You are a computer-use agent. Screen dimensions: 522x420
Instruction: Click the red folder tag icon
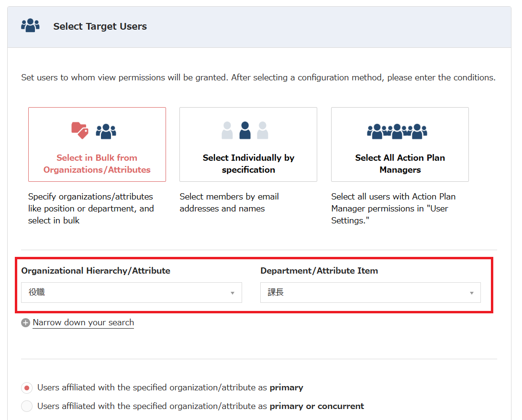tap(80, 130)
